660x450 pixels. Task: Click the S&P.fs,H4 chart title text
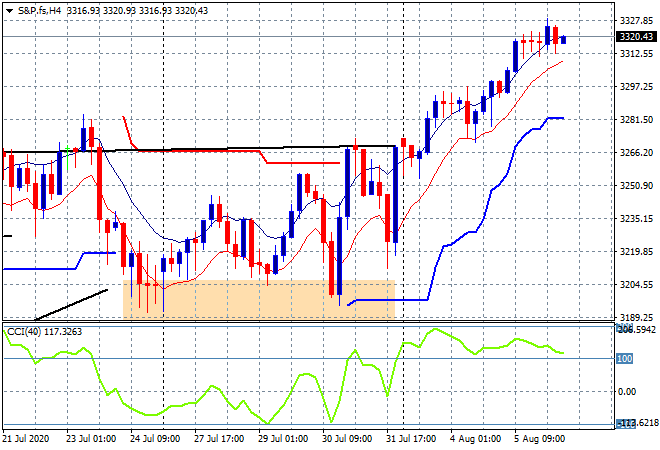click(x=40, y=11)
